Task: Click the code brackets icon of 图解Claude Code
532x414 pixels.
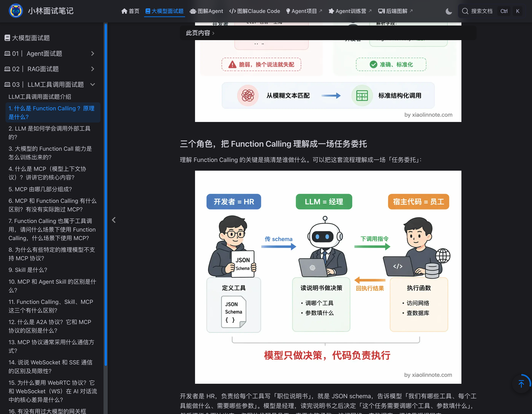Action: point(233,11)
